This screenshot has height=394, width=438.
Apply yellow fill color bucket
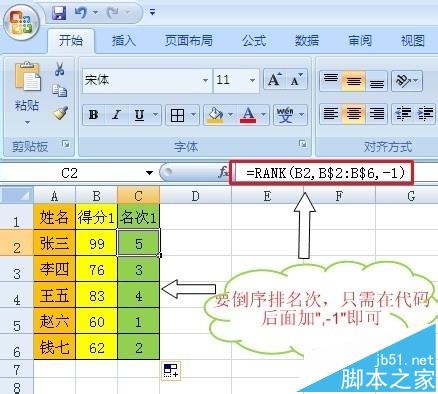coord(215,115)
